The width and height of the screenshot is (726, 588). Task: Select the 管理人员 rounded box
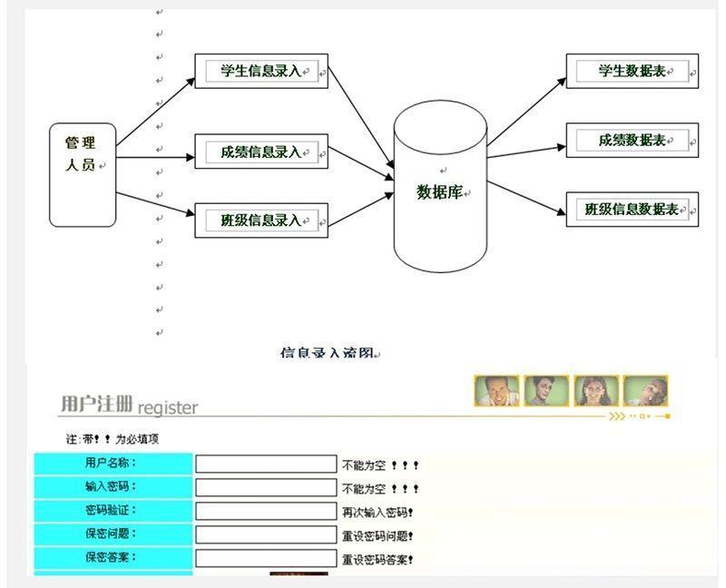[83, 175]
